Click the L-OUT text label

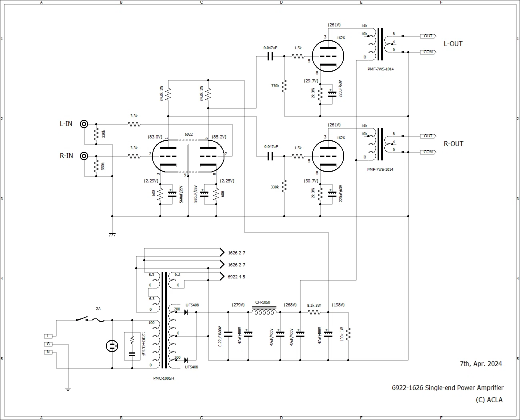click(x=453, y=44)
